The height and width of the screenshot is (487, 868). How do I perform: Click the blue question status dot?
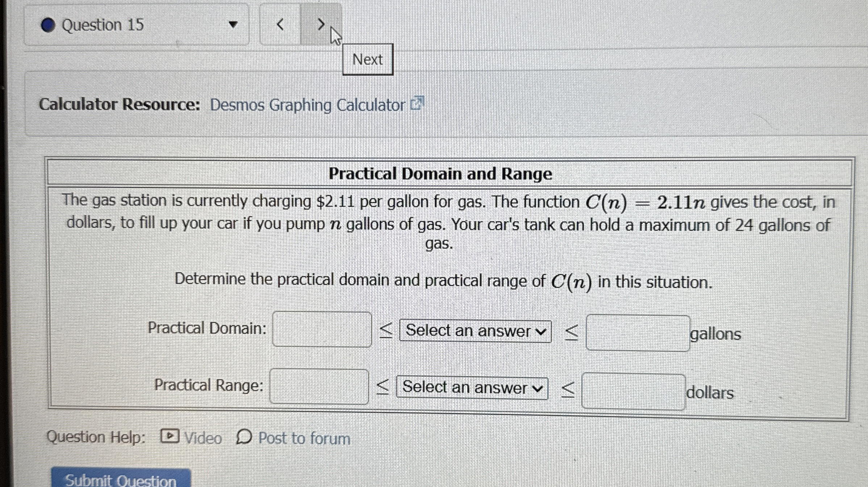[48, 25]
